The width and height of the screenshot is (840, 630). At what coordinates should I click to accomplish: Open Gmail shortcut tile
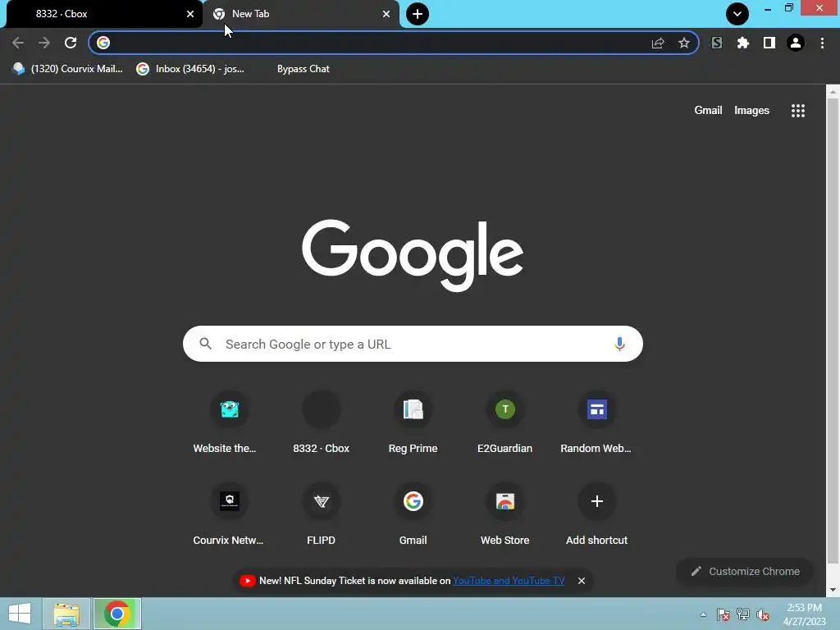(413, 515)
